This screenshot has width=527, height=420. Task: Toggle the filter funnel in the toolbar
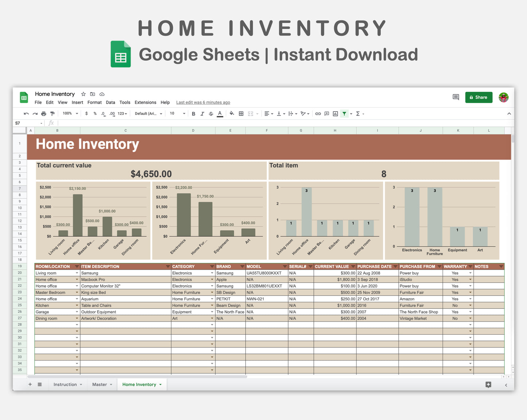(344, 113)
